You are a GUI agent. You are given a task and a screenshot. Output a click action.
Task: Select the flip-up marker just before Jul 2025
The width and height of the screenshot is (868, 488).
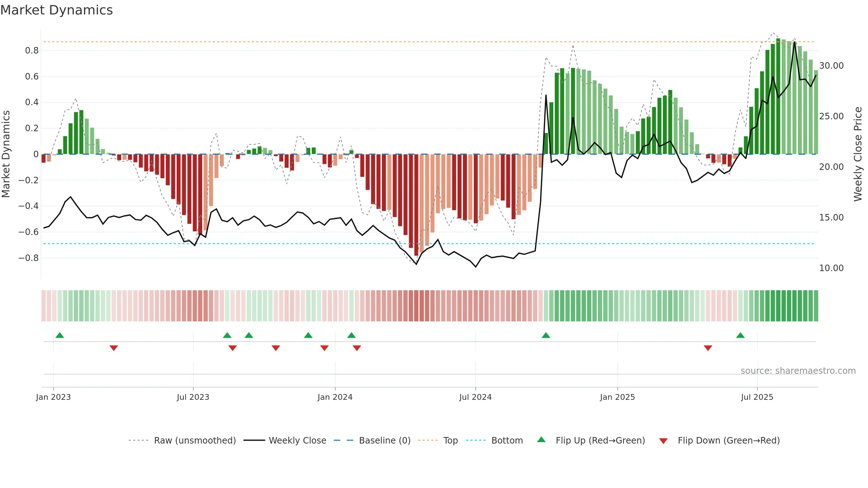(740, 335)
